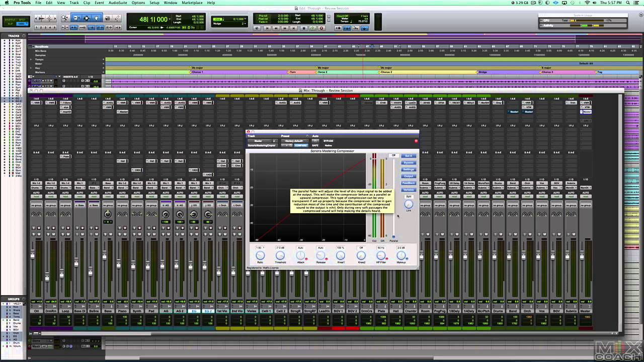This screenshot has height=362, width=644.
Task: Toggle the red Attack auto indicator
Action: click(306, 258)
